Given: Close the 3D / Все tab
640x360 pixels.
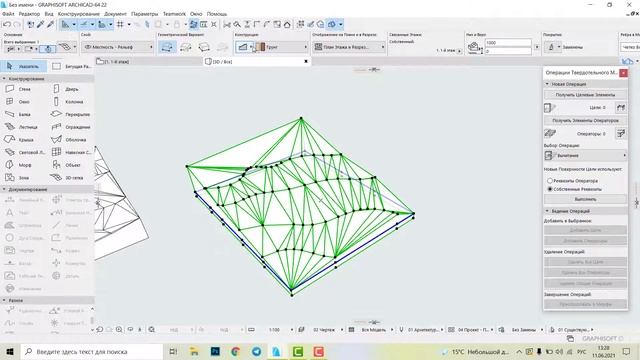Looking at the screenshot, I should click(x=306, y=62).
